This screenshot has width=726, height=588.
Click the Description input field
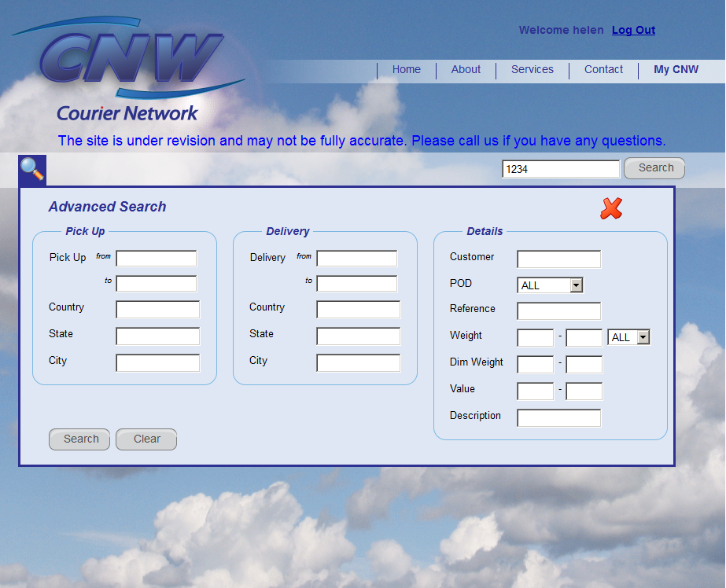pos(558,418)
